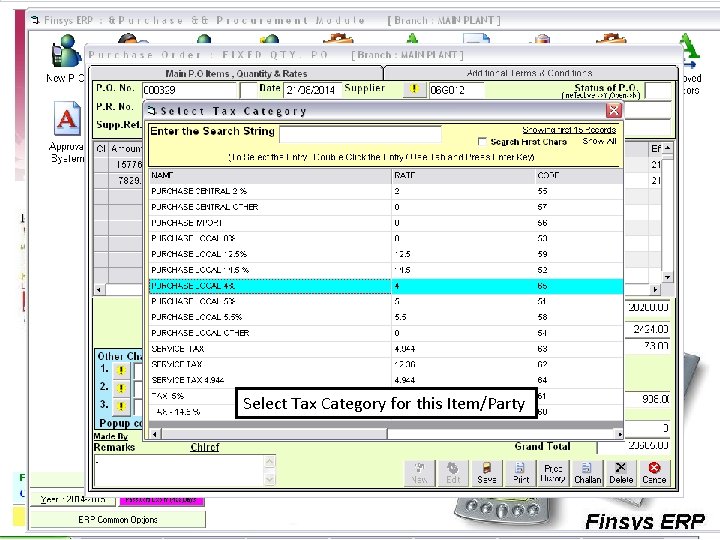Screen dimensions: 720x540
Task: Click the Year 2014-2015 status box
Action: point(73,499)
